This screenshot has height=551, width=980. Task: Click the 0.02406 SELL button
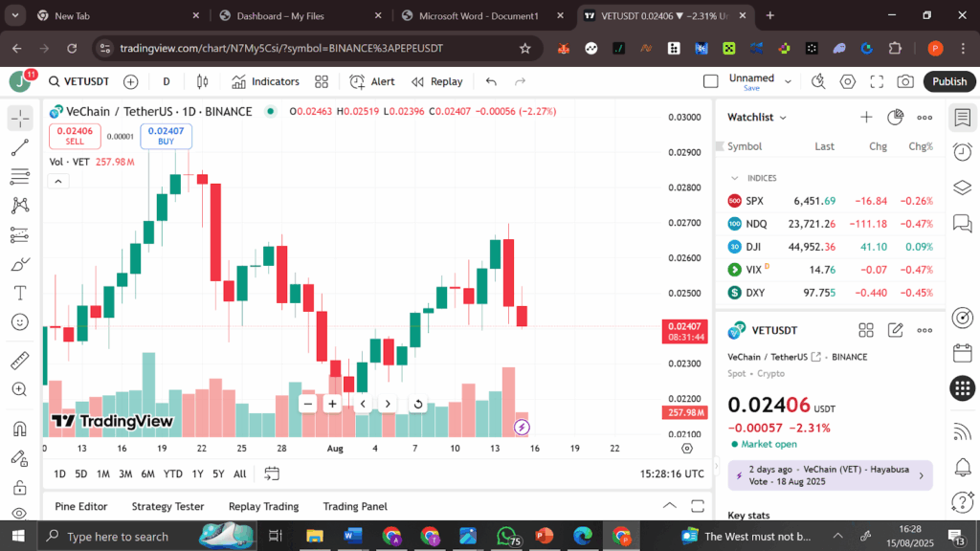pos(75,136)
